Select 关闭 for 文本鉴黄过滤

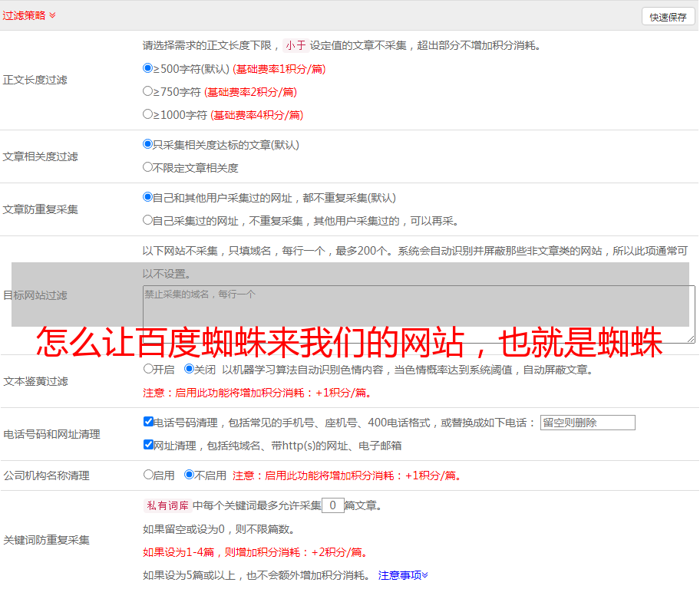pos(189,369)
